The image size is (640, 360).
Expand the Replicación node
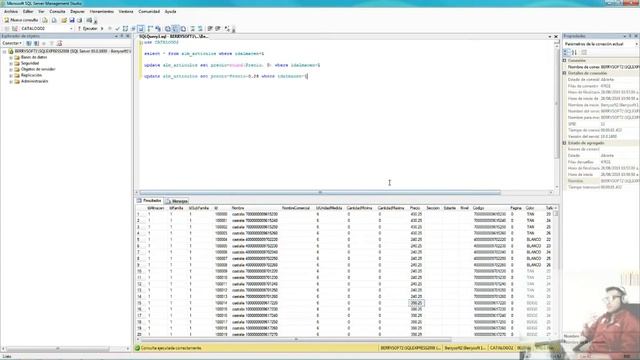pos(11,76)
